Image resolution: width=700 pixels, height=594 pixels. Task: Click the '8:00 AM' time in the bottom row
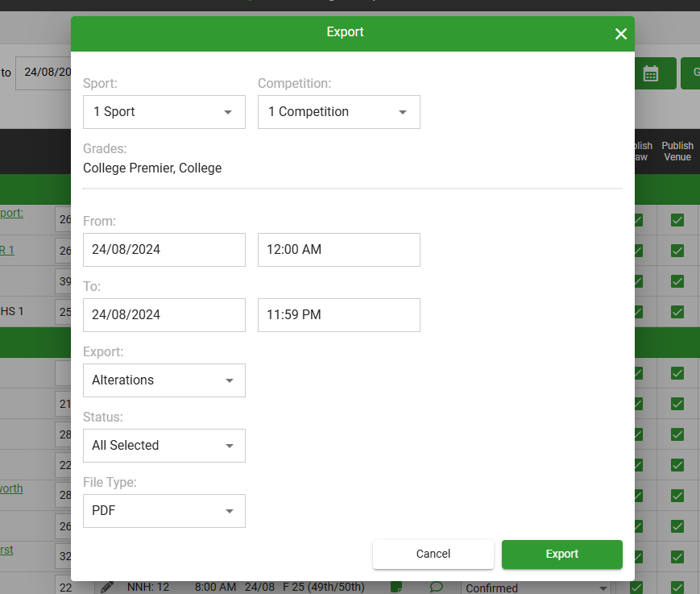coord(215,587)
